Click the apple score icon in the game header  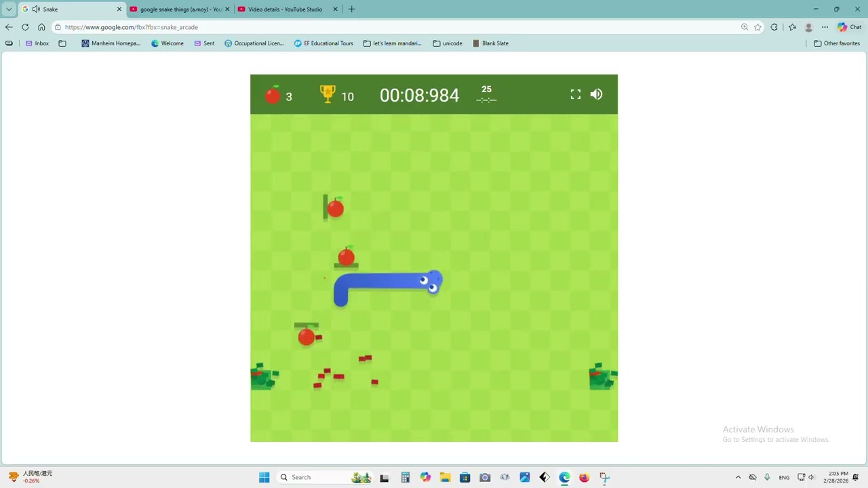tap(273, 95)
